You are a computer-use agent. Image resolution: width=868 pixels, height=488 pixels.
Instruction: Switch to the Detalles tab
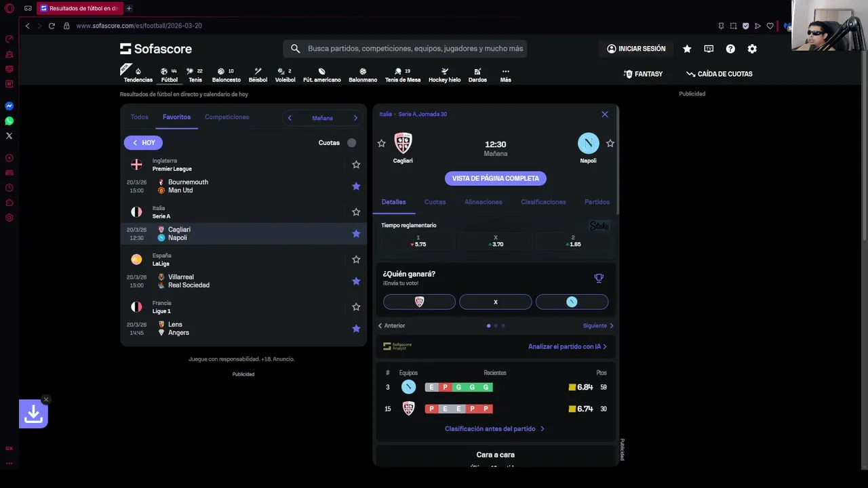pos(393,202)
